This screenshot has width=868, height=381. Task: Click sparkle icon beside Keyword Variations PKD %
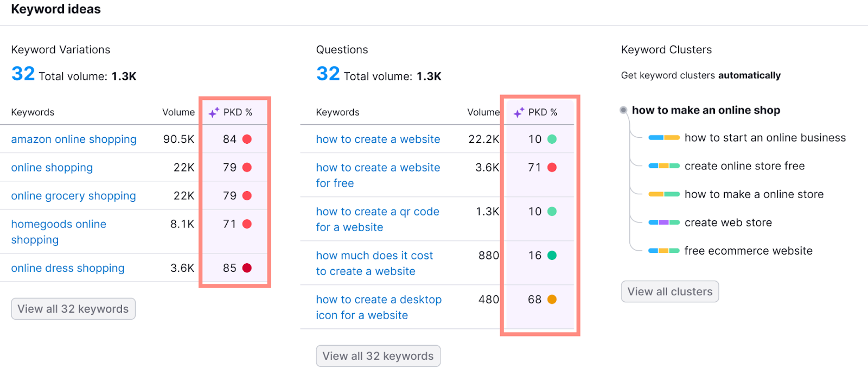click(214, 112)
